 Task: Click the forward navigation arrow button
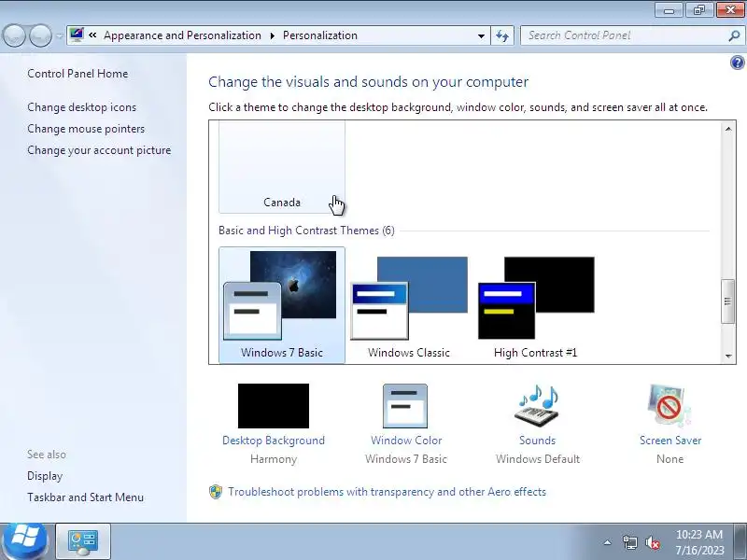tap(40, 35)
